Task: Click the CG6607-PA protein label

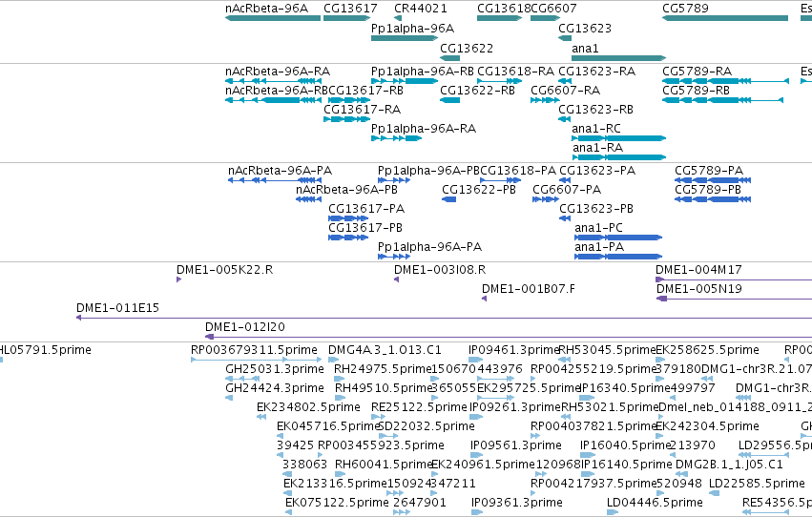Action: [567, 190]
